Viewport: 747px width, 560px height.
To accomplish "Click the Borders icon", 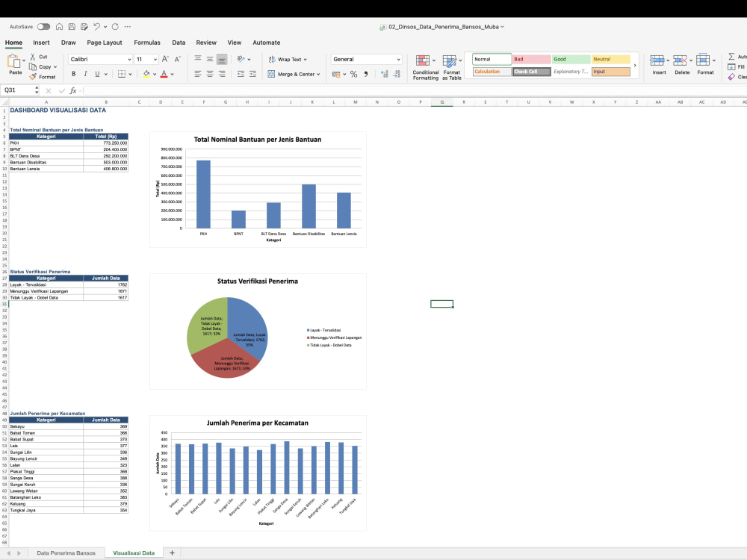I will pos(122,74).
